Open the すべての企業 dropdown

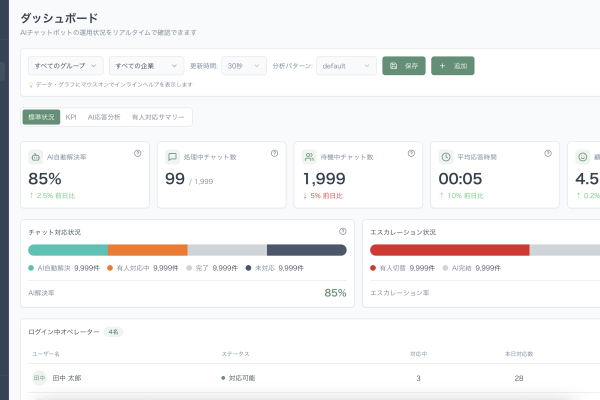(x=147, y=66)
